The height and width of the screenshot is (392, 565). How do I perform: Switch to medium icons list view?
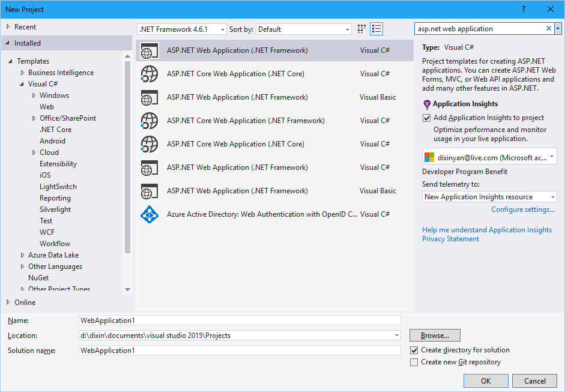pyautogui.click(x=376, y=29)
